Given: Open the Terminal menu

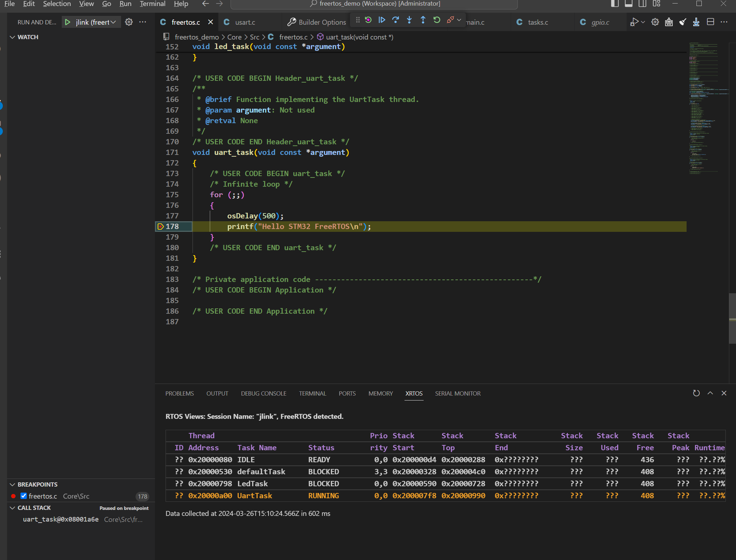Looking at the screenshot, I should (152, 4).
